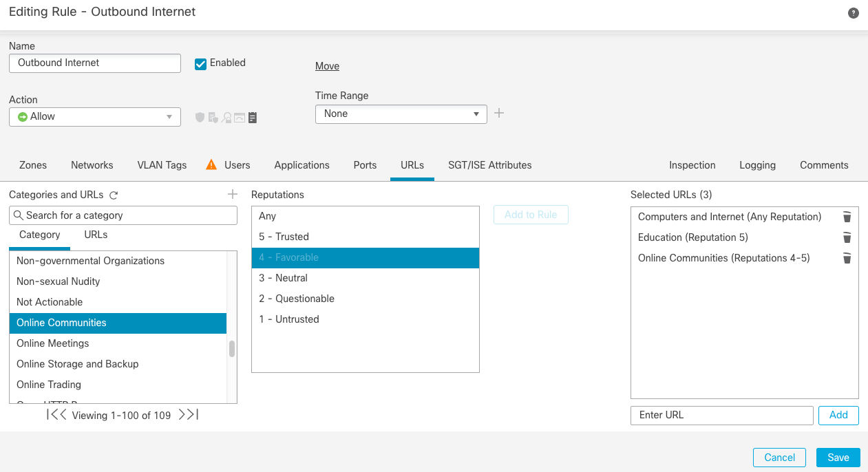868x472 pixels.
Task: Click the Search for a category field
Action: coord(123,215)
